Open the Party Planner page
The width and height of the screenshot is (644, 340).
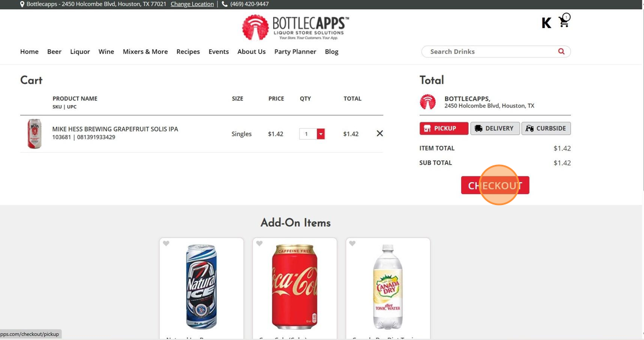[x=295, y=52]
